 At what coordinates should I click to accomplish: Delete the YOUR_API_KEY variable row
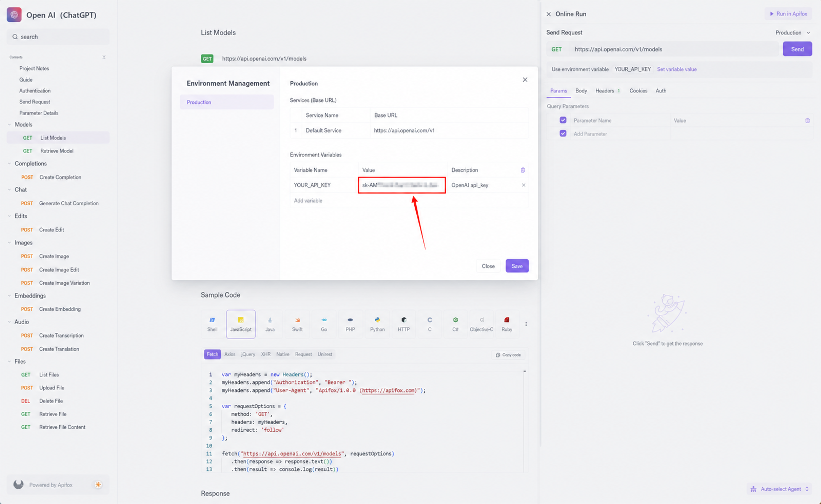[x=524, y=185]
